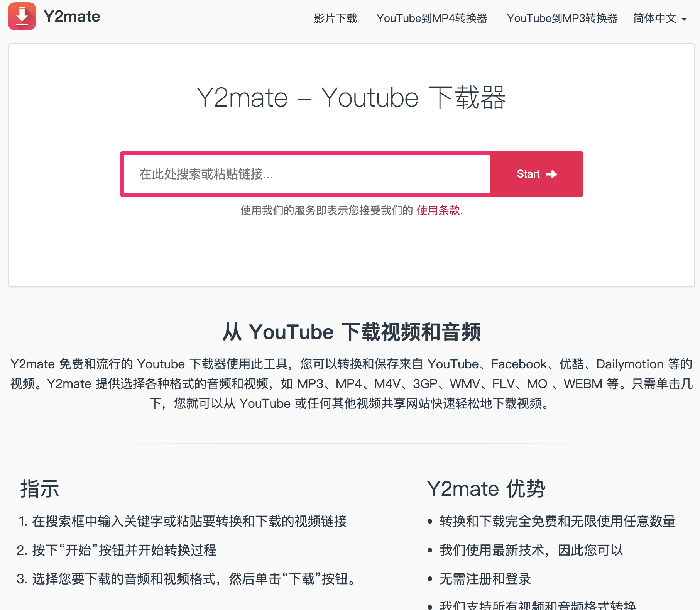This screenshot has width=700, height=610.
Task: Select advantage 我们使用最新技术
Action: [x=531, y=550]
